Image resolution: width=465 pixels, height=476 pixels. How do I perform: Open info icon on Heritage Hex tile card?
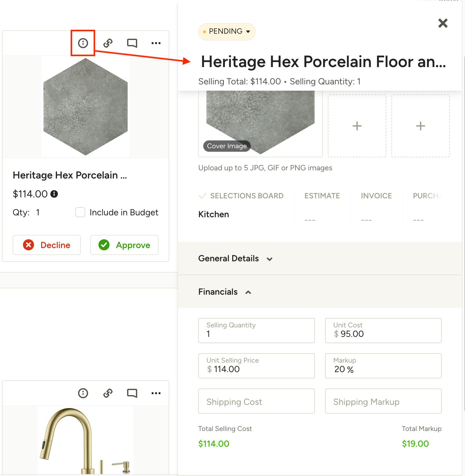pos(83,43)
